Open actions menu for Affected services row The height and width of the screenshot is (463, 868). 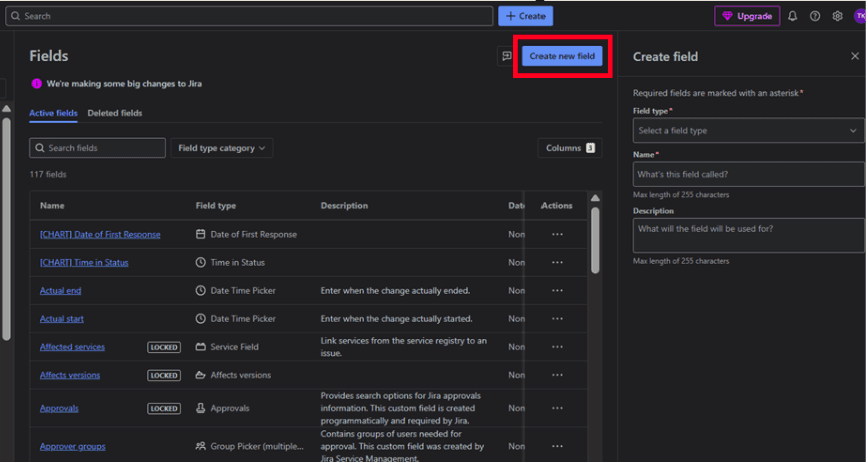[x=557, y=347]
